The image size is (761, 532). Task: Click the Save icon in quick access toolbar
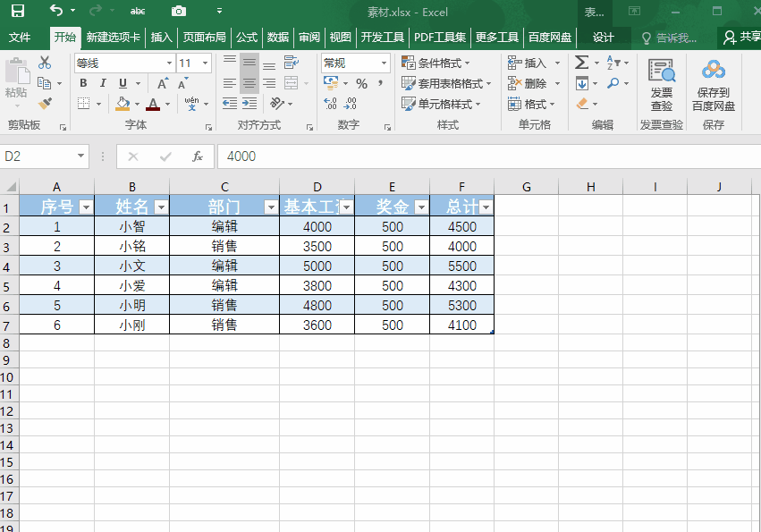(18, 11)
